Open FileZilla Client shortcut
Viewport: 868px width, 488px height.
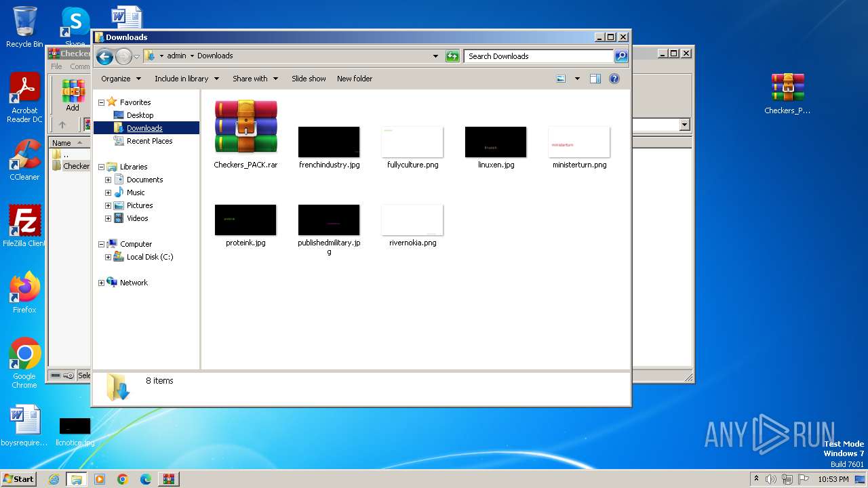tap(24, 226)
